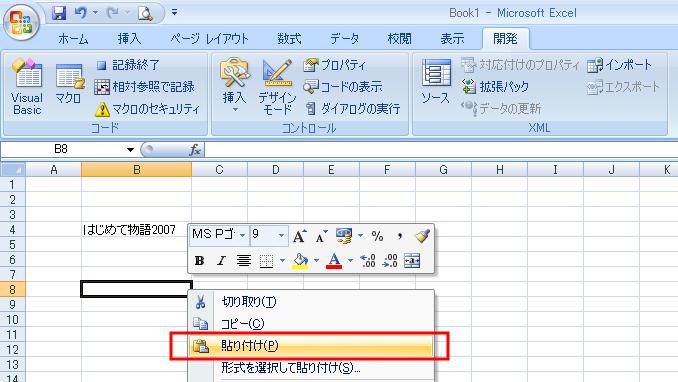Open the XML ソース pane
The image size is (678, 382).
point(436,82)
